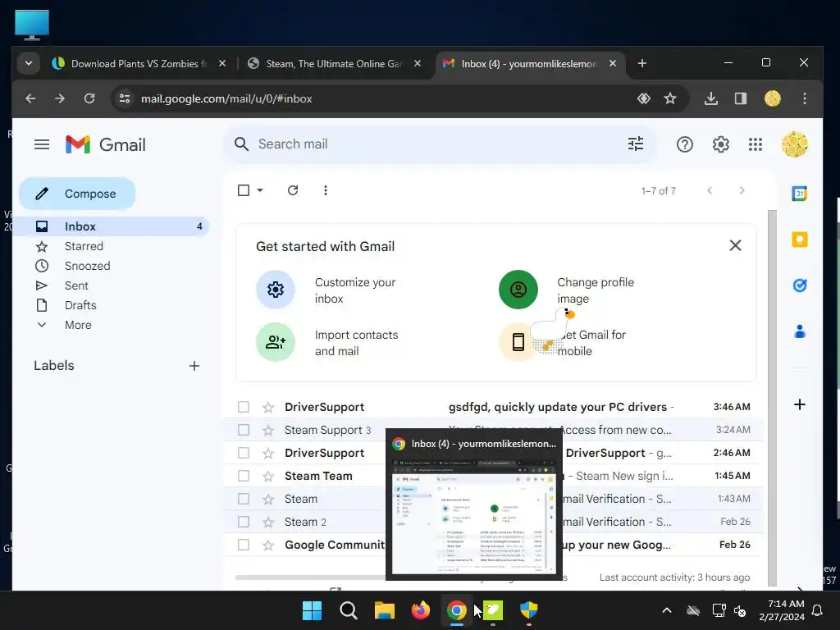The height and width of the screenshot is (630, 840).
Task: Select the Steam 2 email checkbox
Action: [243, 522]
